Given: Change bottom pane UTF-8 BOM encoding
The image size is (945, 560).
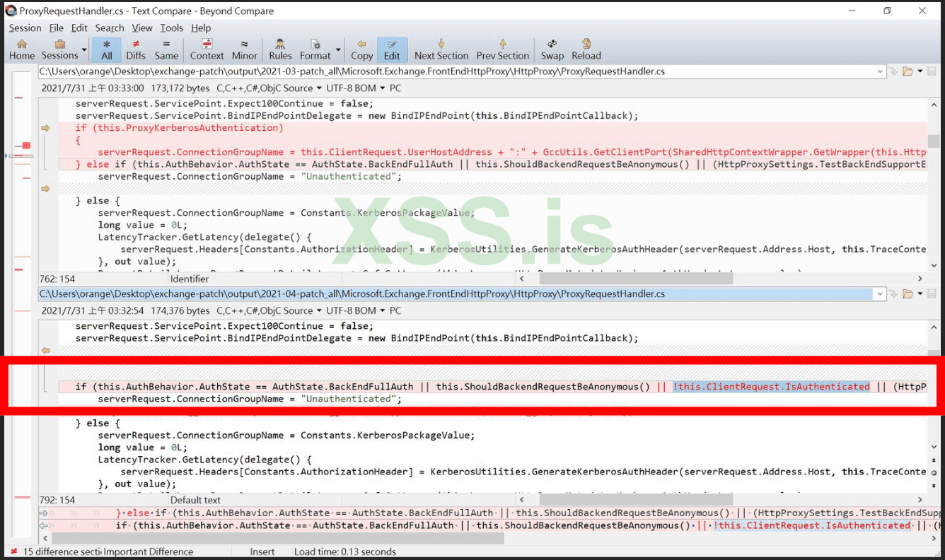Looking at the screenshot, I should [x=356, y=311].
